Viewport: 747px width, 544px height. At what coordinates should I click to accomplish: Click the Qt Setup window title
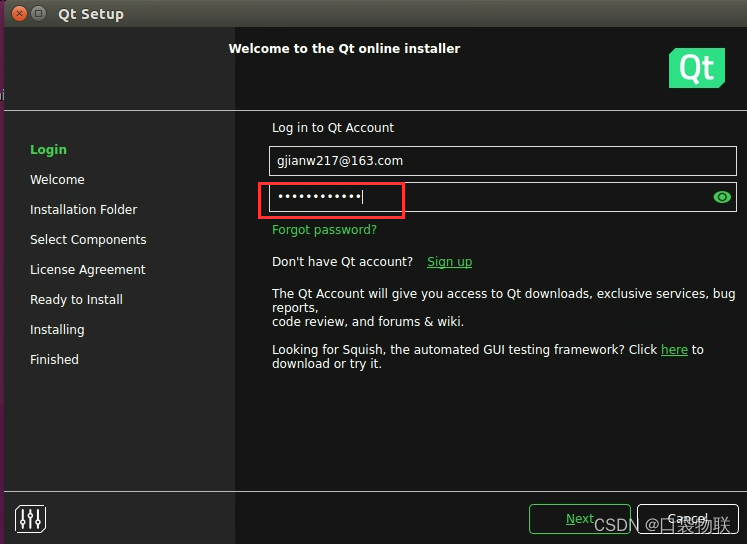[x=91, y=14]
